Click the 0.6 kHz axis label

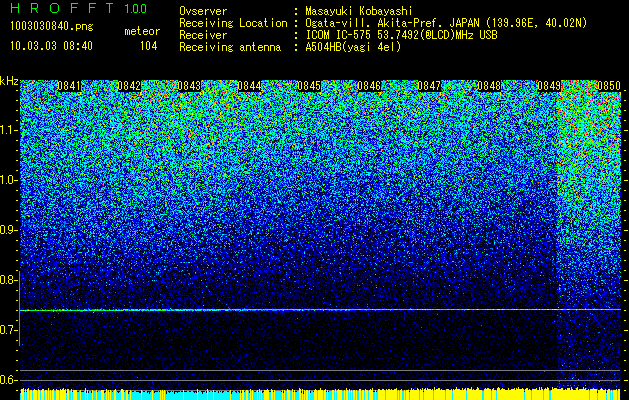[8, 380]
